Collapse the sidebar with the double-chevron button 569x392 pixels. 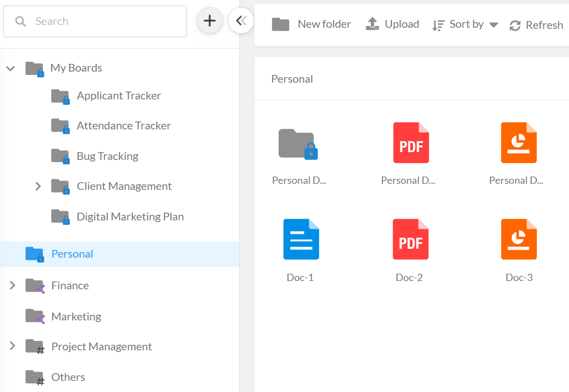click(x=240, y=19)
